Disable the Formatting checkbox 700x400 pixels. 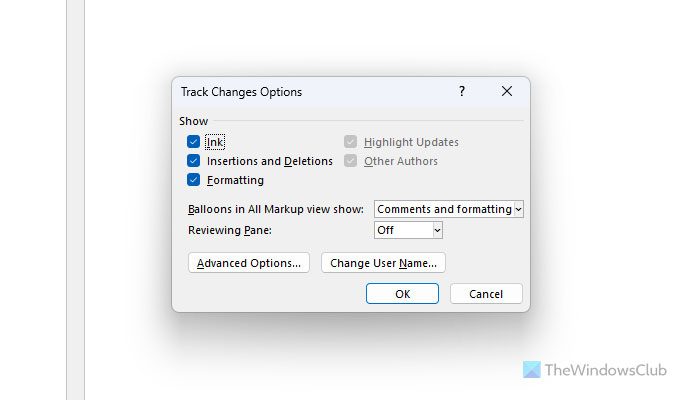click(194, 180)
